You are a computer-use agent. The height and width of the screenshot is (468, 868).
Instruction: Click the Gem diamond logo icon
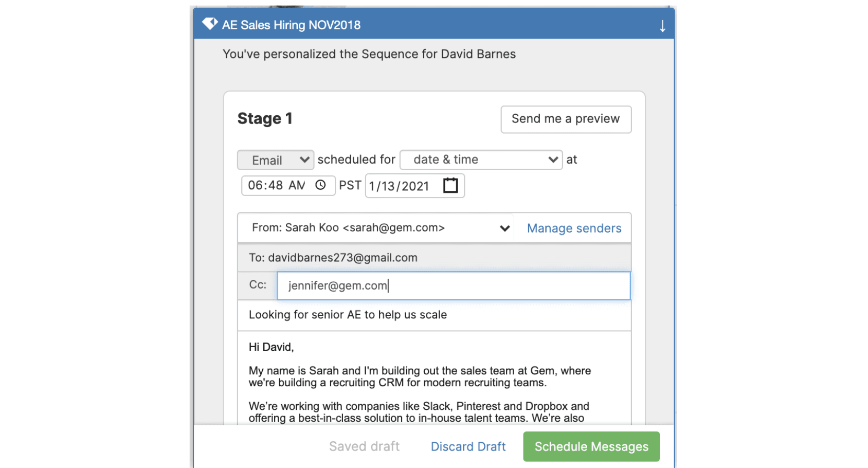[209, 24]
